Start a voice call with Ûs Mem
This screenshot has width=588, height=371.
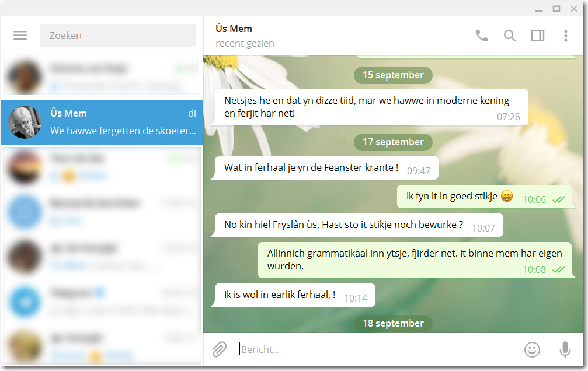coord(482,36)
